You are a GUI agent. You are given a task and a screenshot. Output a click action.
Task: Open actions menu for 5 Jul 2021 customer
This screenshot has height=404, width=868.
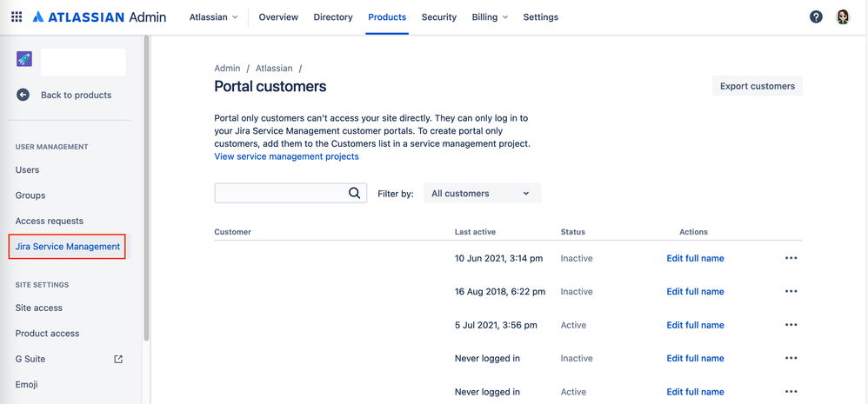[791, 325]
